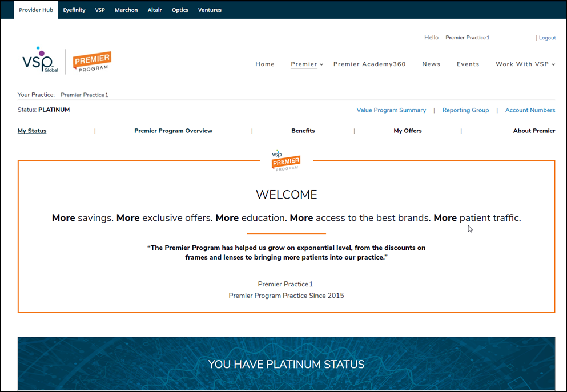Switch to the Provider Hub tab

click(x=36, y=10)
